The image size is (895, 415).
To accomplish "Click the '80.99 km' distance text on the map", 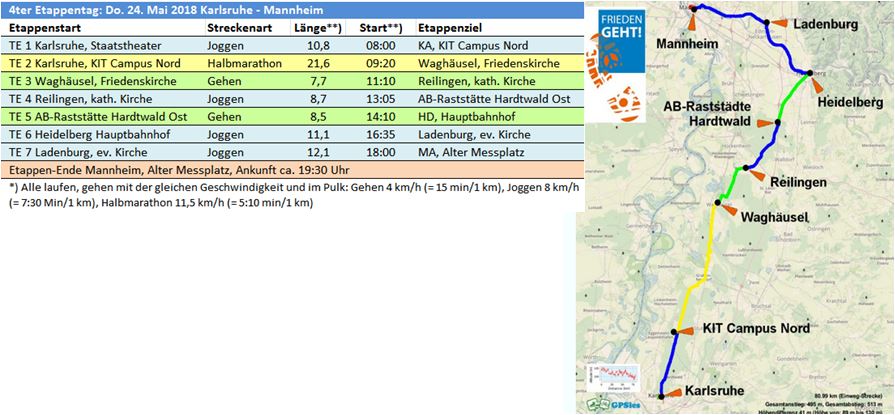I will pos(850,395).
